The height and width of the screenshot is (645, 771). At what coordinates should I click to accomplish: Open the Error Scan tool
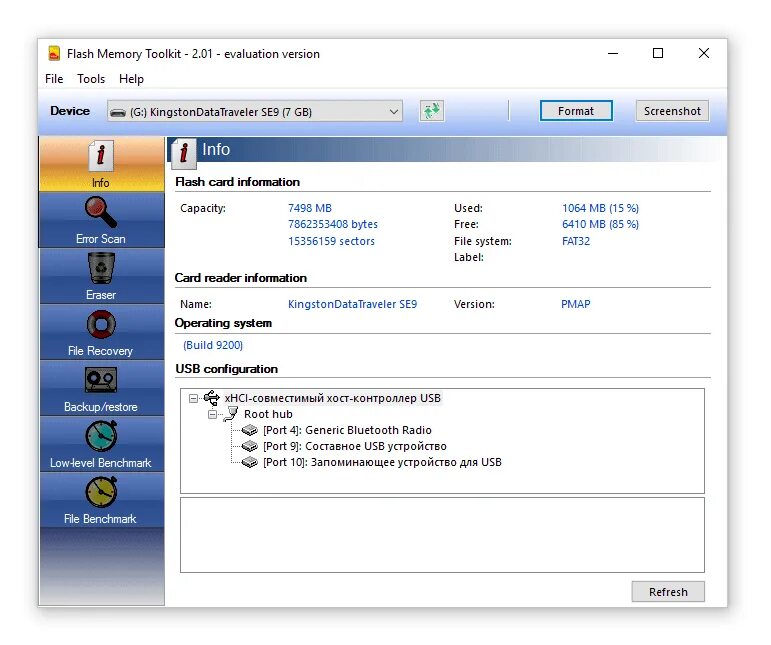(101, 220)
